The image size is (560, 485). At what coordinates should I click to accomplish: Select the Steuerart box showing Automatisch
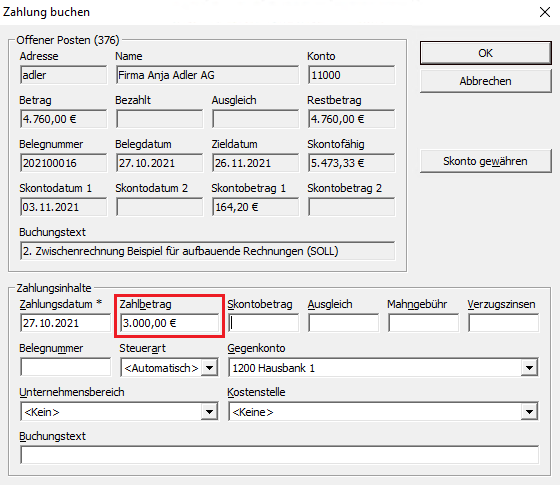(x=169, y=368)
